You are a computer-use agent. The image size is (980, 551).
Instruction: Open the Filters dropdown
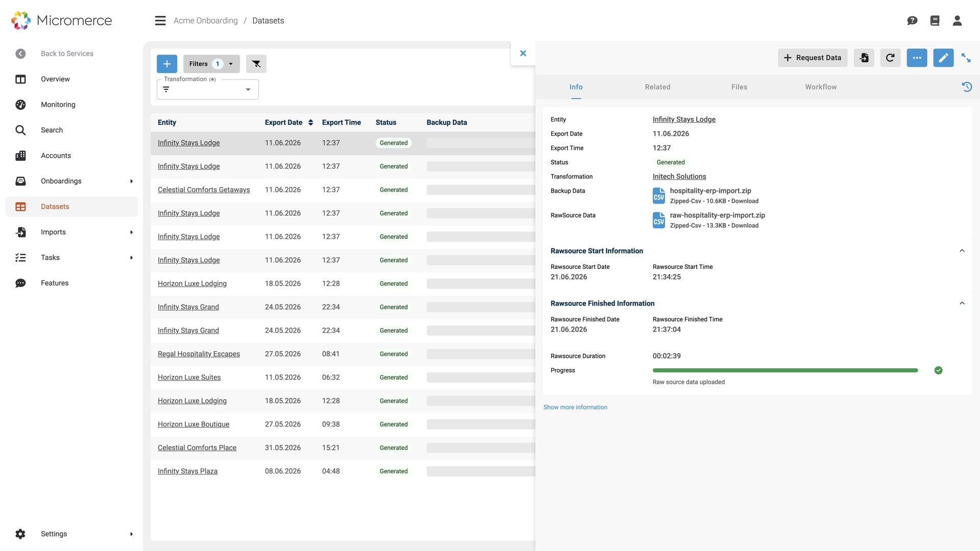tap(211, 64)
